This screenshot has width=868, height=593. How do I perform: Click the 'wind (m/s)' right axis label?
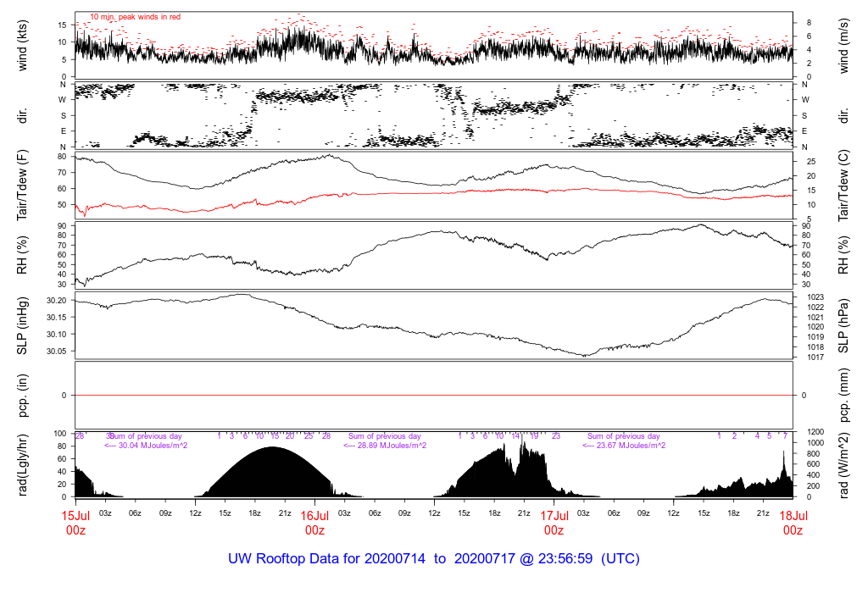point(844,46)
